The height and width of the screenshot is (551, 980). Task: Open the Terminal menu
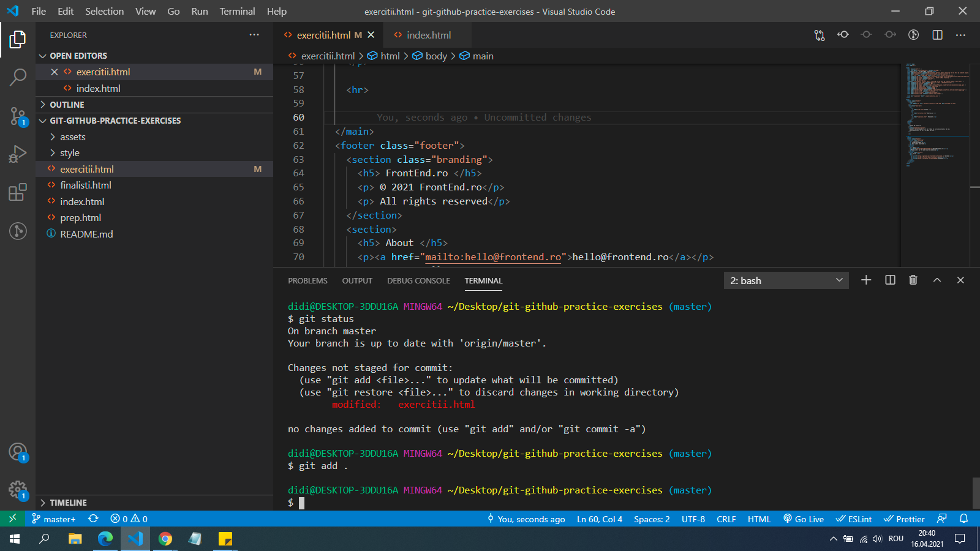237,11
